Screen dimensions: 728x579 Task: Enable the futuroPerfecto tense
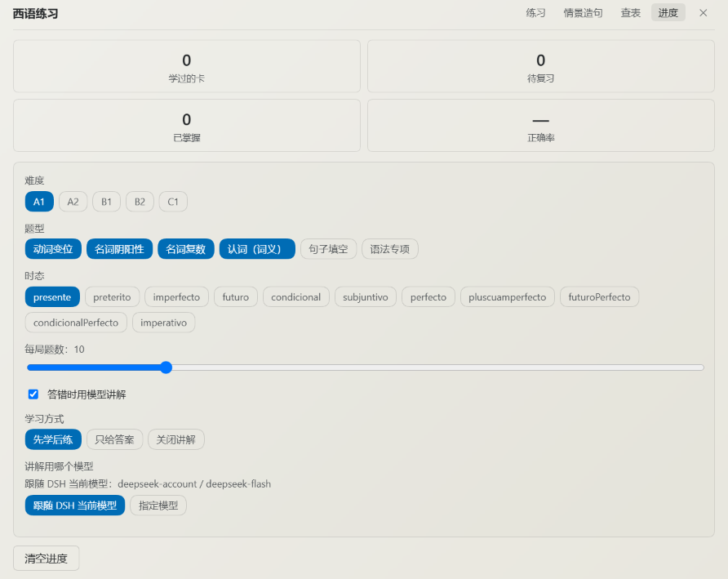[599, 297]
